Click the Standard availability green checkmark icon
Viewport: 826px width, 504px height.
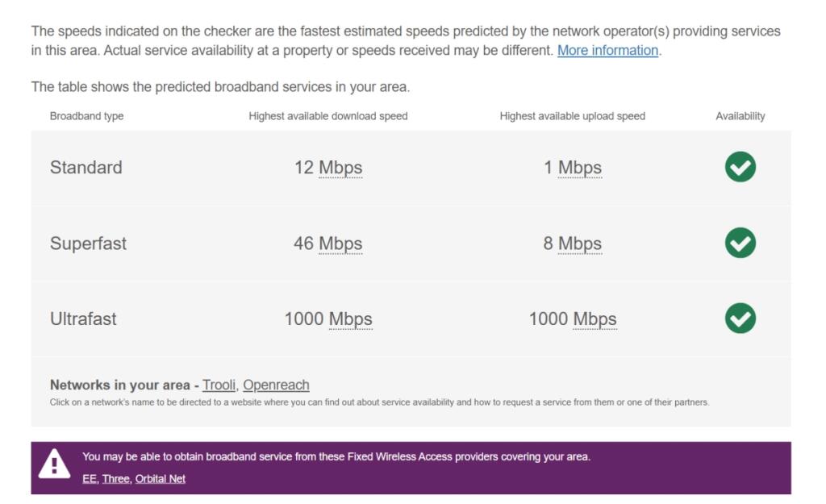click(x=740, y=167)
